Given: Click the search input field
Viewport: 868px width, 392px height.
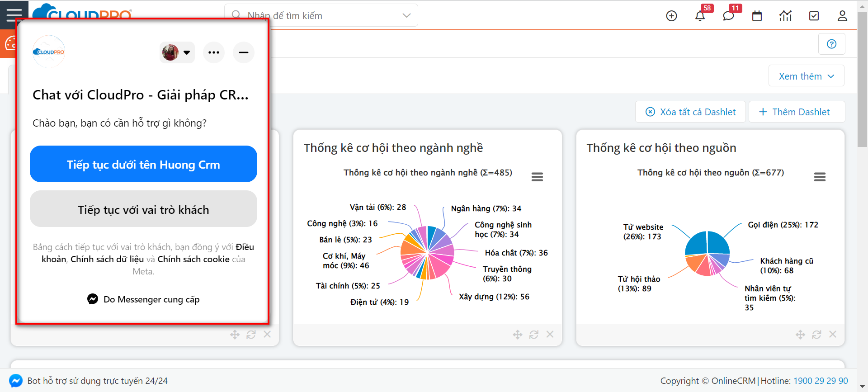Looking at the screenshot, I should [316, 15].
